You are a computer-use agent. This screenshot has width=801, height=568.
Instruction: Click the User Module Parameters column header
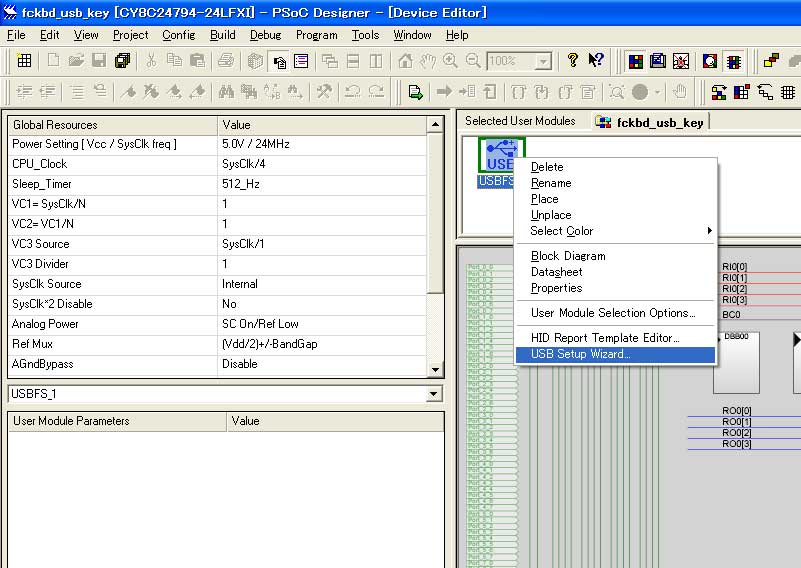(x=117, y=421)
